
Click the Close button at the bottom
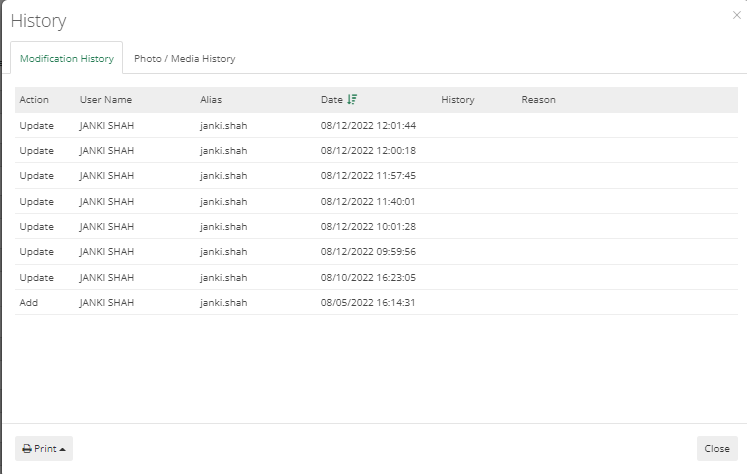click(x=717, y=448)
